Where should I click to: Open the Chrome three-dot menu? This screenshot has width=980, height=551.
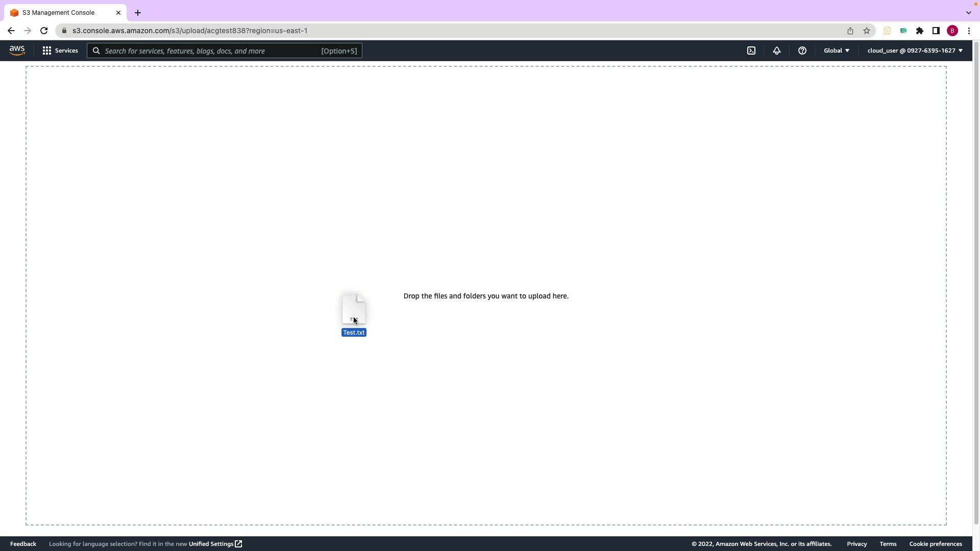click(x=968, y=31)
